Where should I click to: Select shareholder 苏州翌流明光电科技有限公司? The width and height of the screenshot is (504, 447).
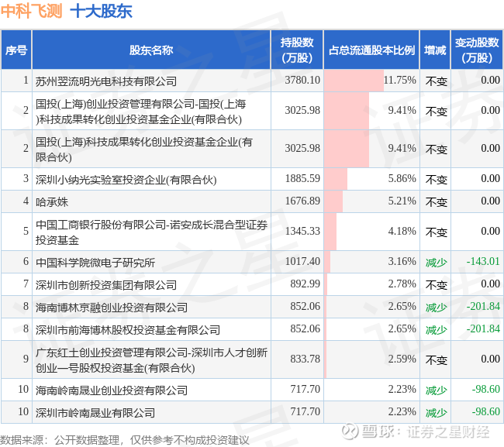point(106,81)
